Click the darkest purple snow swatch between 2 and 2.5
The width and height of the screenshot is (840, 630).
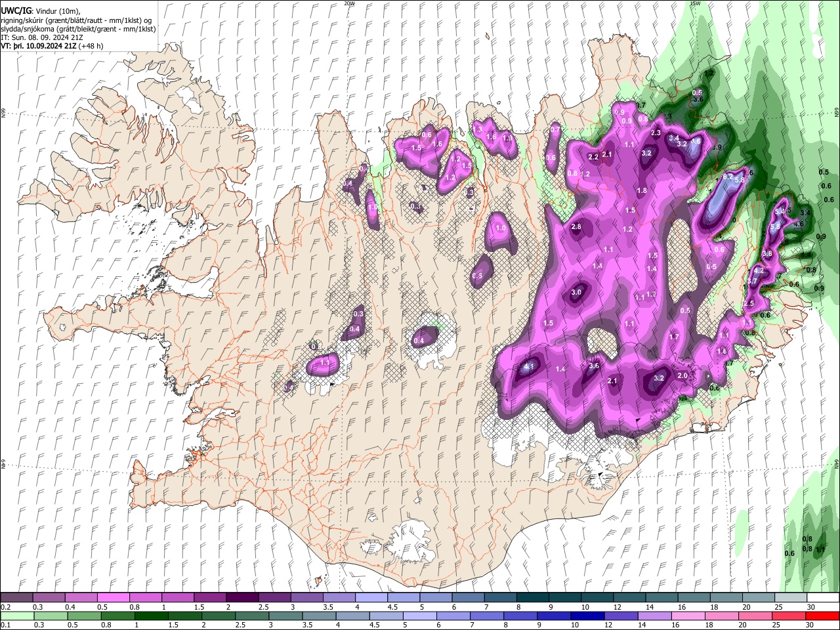[x=242, y=598]
